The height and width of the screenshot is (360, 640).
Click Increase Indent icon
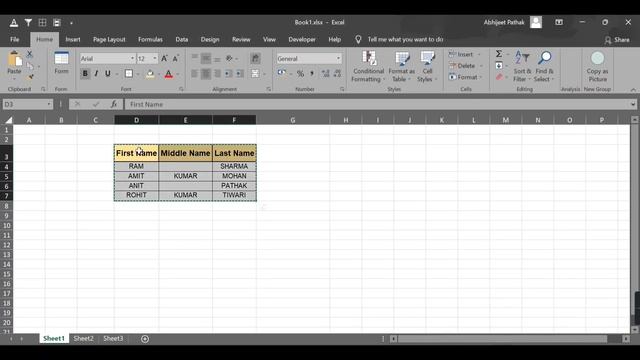[x=240, y=74]
